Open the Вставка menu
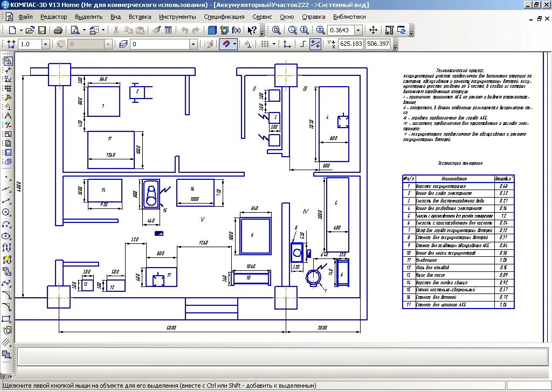Screen dimensions: 552x392 (x=140, y=17)
